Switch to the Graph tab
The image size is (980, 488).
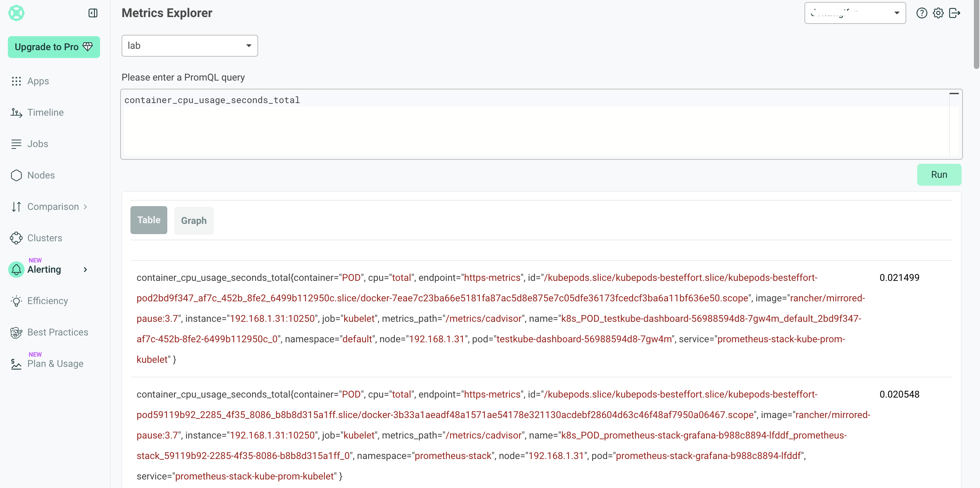point(194,220)
